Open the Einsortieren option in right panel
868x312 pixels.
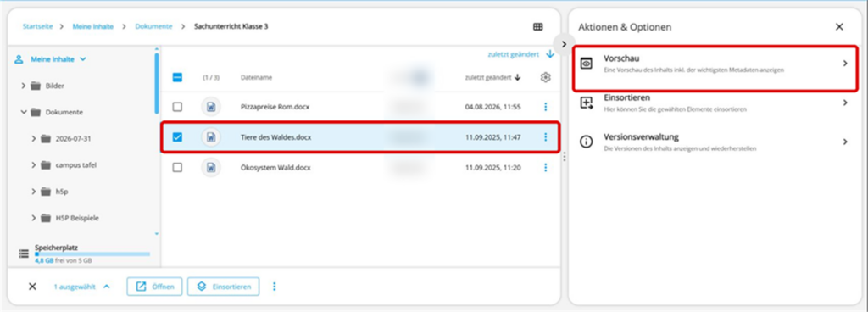click(715, 103)
